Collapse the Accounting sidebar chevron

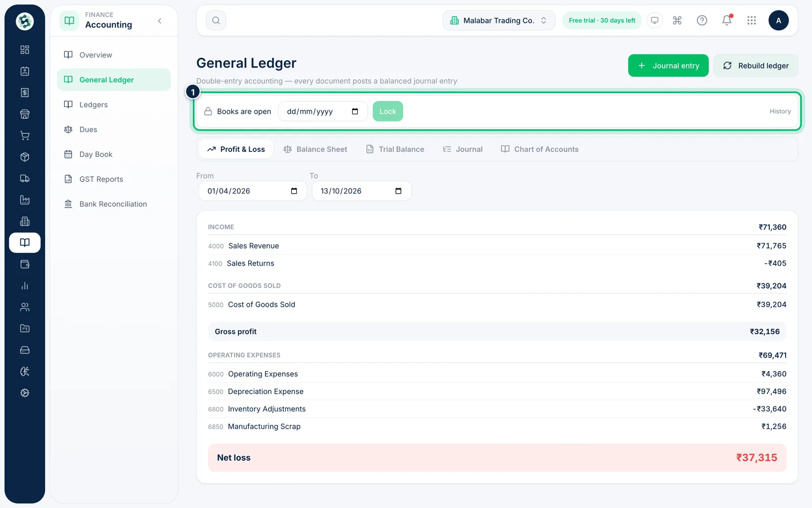point(160,21)
